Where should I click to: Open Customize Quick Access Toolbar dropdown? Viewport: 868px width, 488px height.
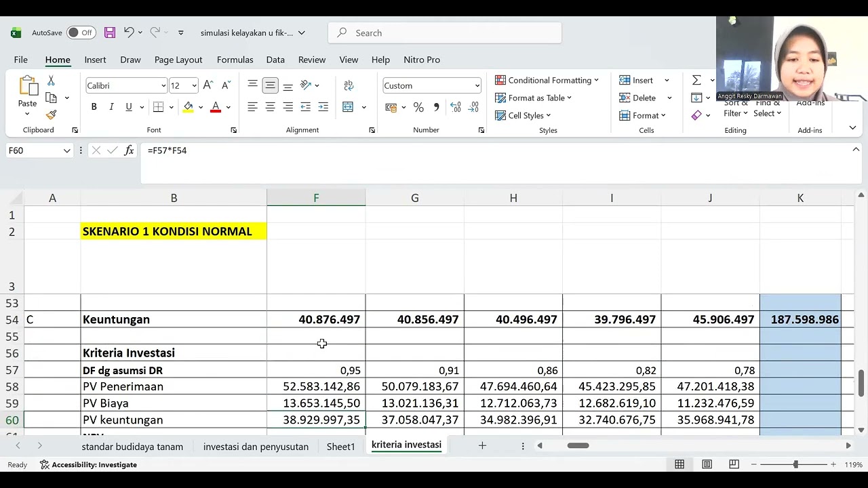(x=180, y=33)
